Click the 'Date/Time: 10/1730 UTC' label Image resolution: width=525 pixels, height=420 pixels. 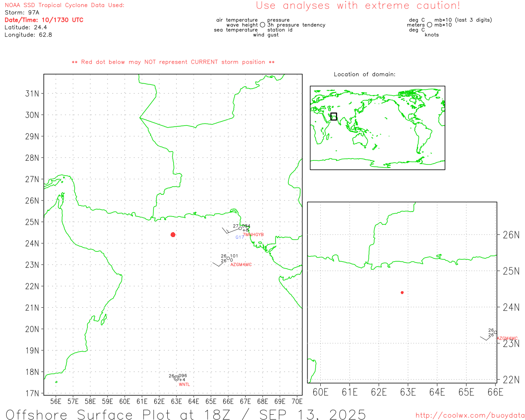tap(44, 20)
